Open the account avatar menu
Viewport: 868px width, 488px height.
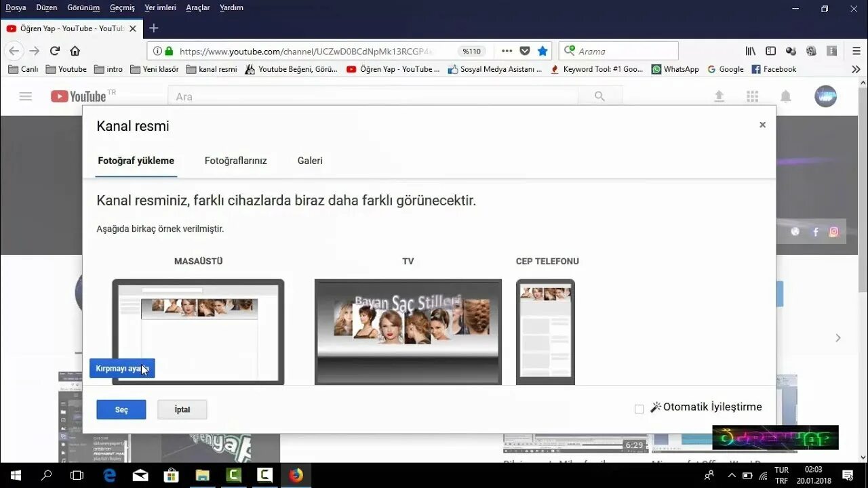pyautogui.click(x=825, y=96)
